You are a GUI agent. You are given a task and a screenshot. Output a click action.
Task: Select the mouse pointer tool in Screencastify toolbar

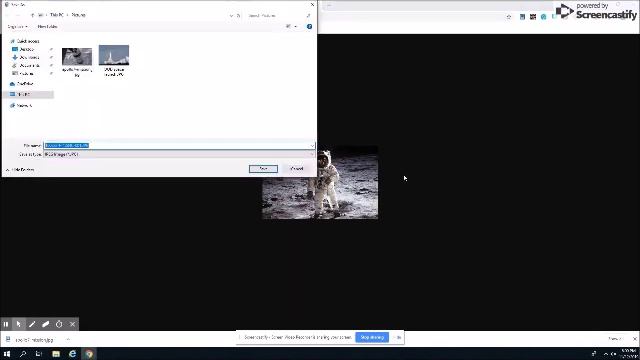19,324
